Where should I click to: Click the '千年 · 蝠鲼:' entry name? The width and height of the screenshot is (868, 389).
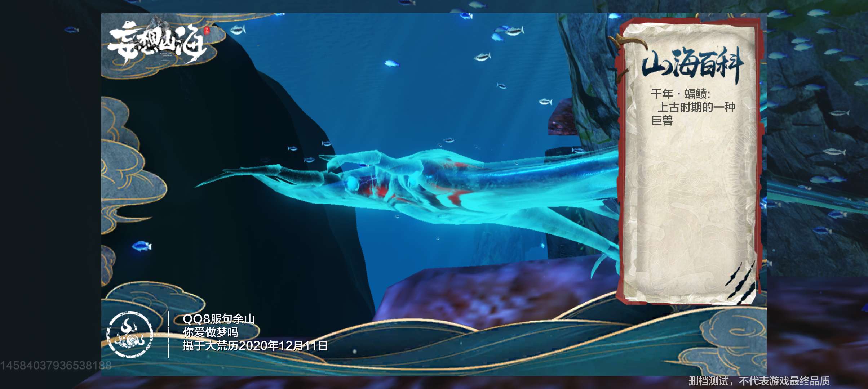[x=680, y=94]
